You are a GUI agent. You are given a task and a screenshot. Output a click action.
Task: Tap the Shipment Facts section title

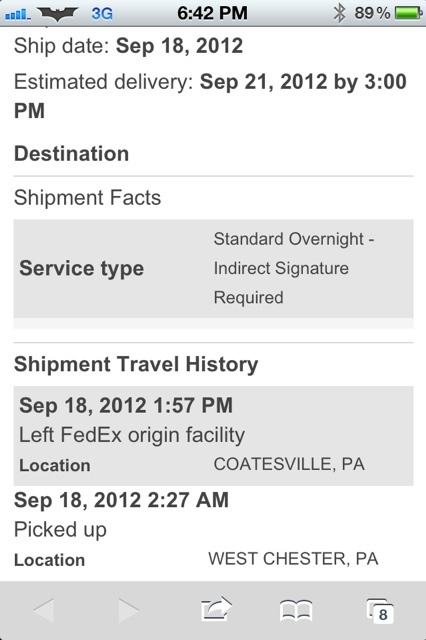point(87,198)
